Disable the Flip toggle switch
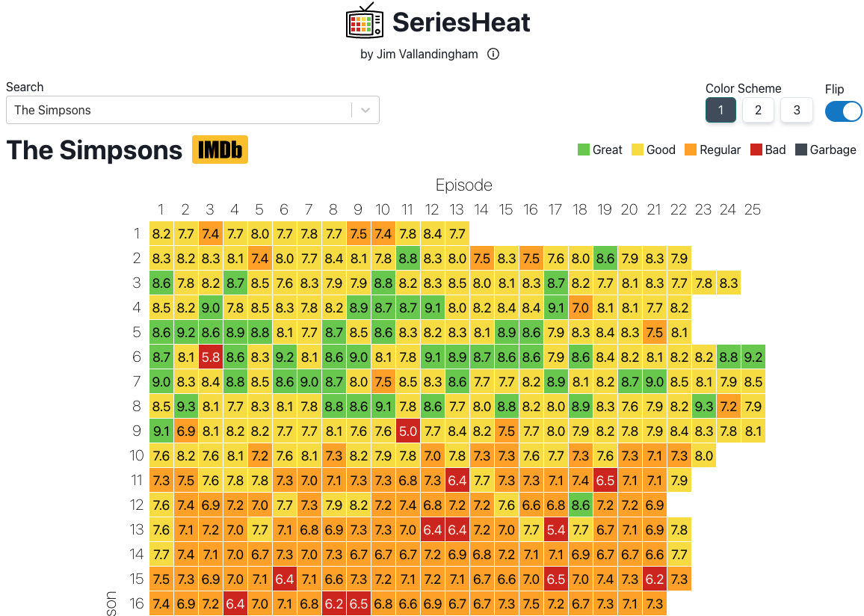This screenshot has width=864, height=616. [843, 111]
